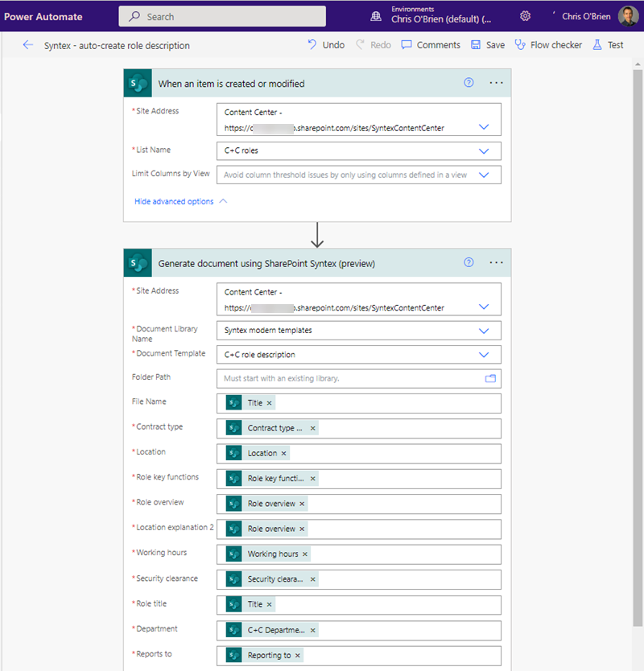Click the trigger step SharePoint icon
This screenshot has height=671, width=644.
pos(138,83)
